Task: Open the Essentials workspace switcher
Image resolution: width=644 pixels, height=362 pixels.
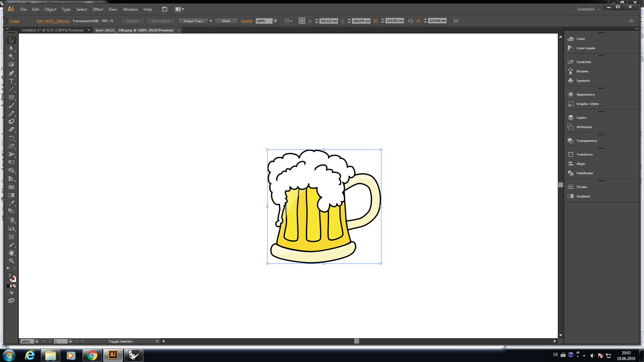Action: tap(588, 9)
